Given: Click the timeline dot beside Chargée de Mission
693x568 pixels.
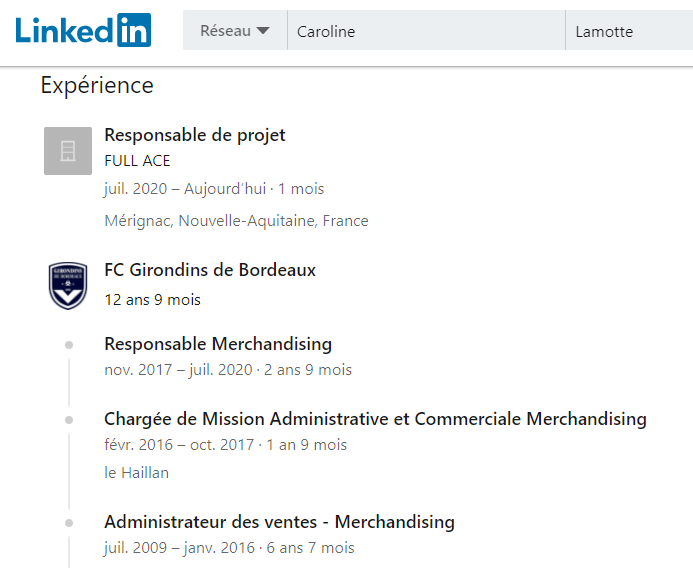Looking at the screenshot, I should coord(69,420).
